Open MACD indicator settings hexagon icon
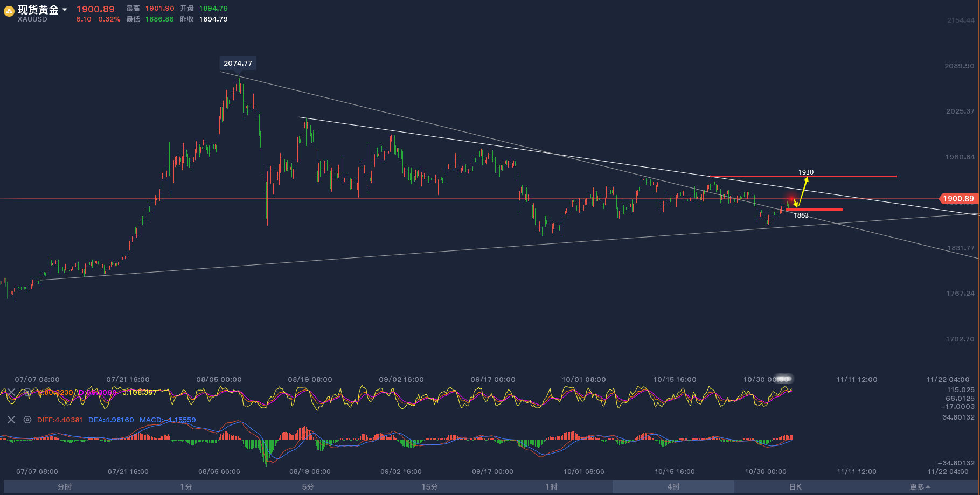980x495 pixels. (x=27, y=420)
